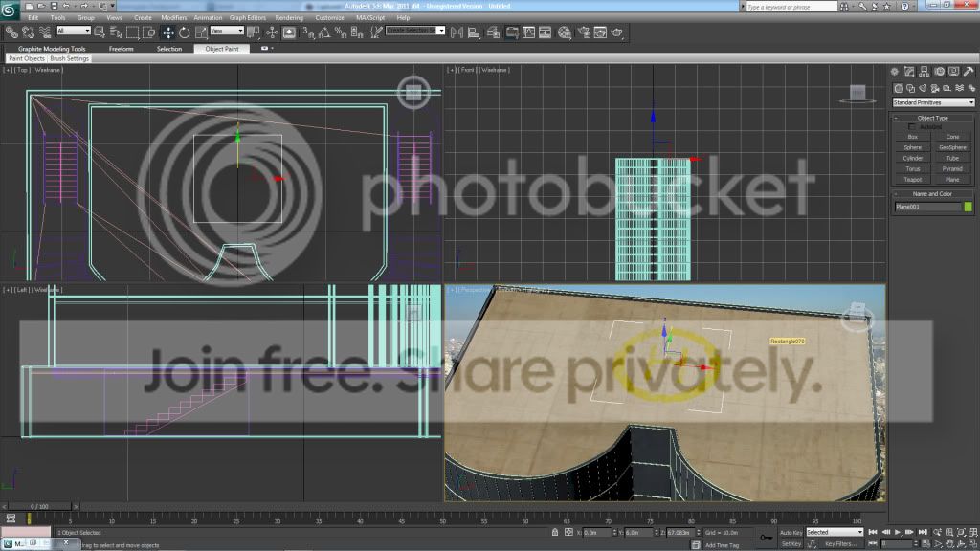Click the Teapot primitive button
This screenshot has width=980, height=551.
[x=912, y=179]
